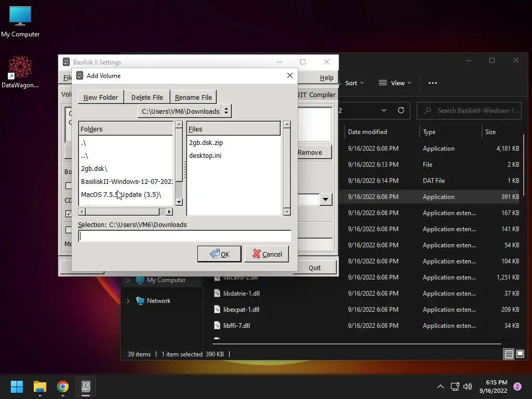The image size is (532, 399).
Task: Switch to the JIT Compiler tab
Action: [x=316, y=95]
